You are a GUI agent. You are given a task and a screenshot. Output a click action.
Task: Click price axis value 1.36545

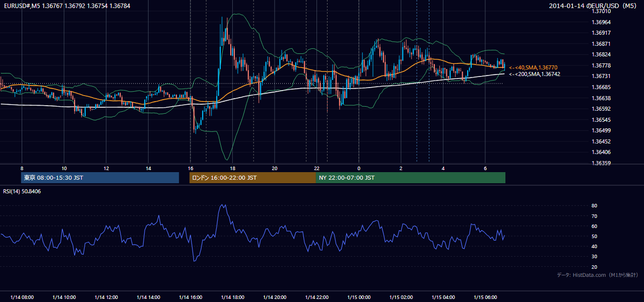click(601, 120)
